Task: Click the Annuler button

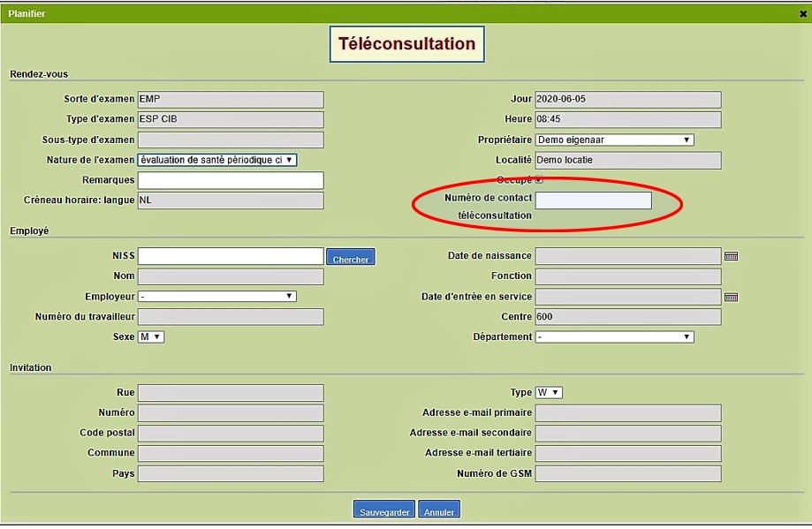Action: [439, 510]
